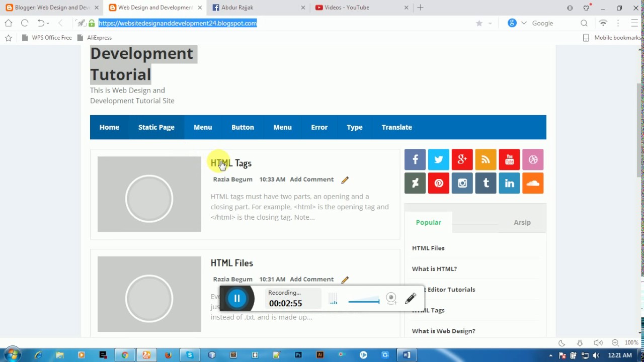Open the Instagram social icon
This screenshot has width=644, height=362.
click(462, 184)
